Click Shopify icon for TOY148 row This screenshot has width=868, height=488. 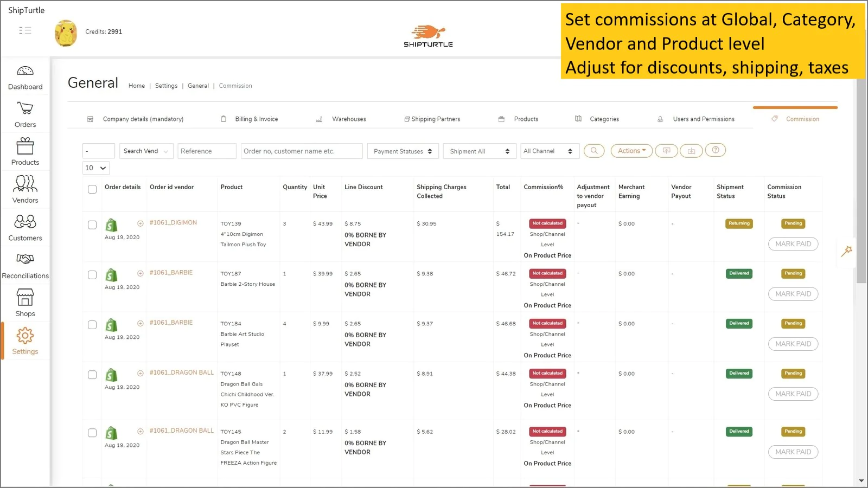coord(111,375)
